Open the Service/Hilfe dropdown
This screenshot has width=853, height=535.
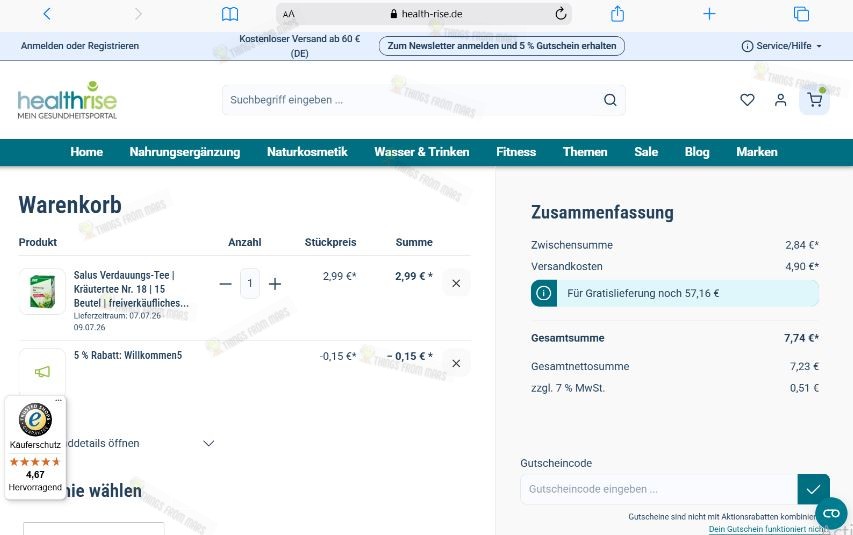[781, 46]
